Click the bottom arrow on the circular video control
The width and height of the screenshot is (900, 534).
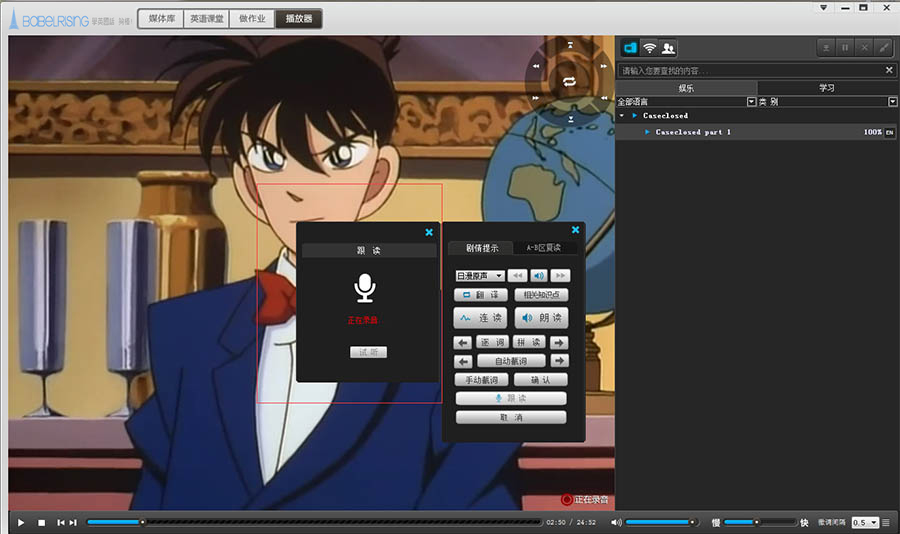(571, 119)
